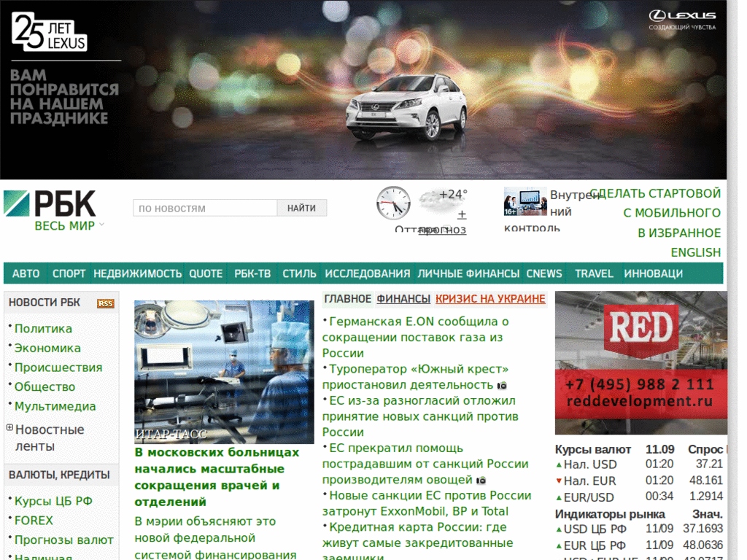This screenshot has width=747, height=560.
Task: Open the СТИЛЬ section
Action: (299, 274)
